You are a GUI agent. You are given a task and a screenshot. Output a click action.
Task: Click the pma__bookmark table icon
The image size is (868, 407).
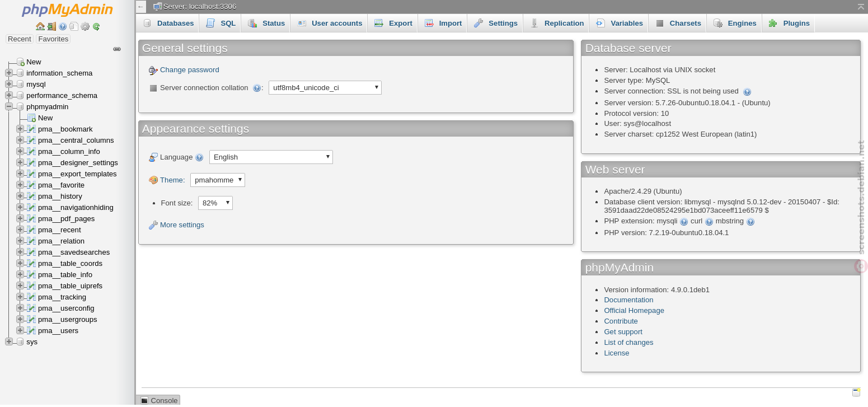pos(31,129)
